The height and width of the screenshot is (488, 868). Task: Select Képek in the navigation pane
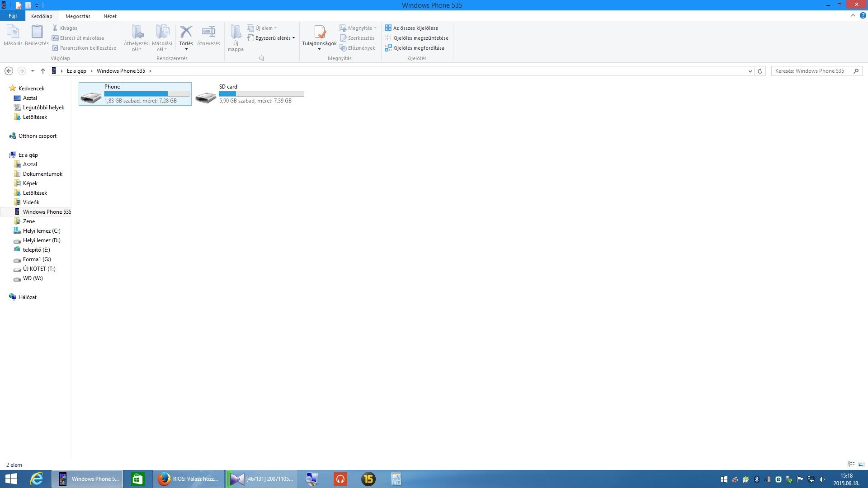[30, 183]
